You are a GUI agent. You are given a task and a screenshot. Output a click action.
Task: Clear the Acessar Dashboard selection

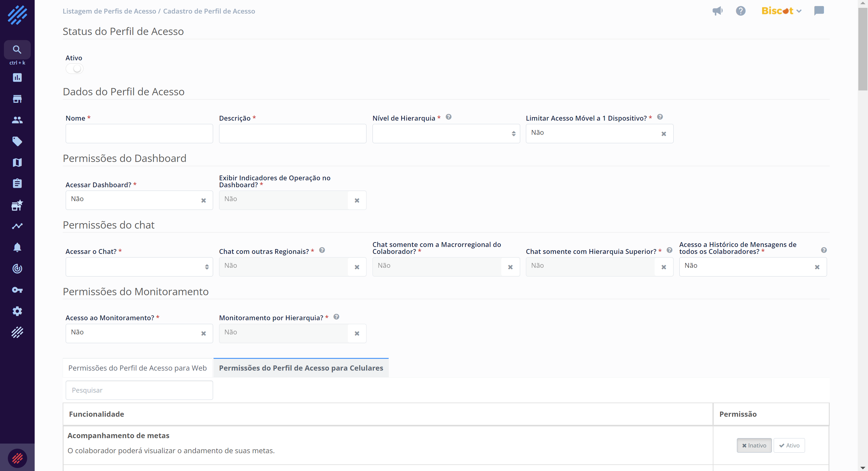point(203,201)
